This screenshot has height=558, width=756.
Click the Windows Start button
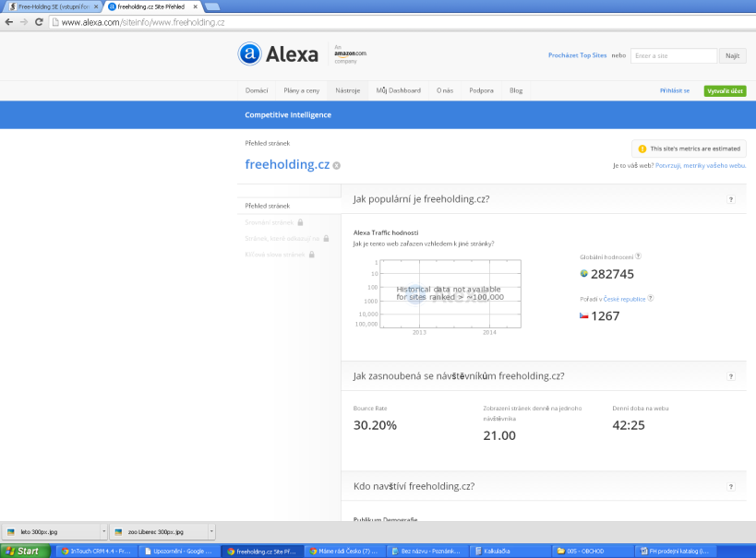pyautogui.click(x=25, y=551)
